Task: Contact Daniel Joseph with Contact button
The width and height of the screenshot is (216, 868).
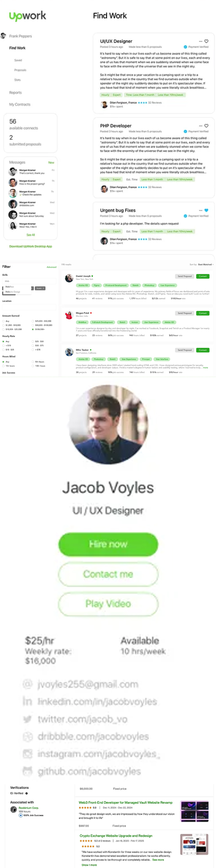Action: 202,276
